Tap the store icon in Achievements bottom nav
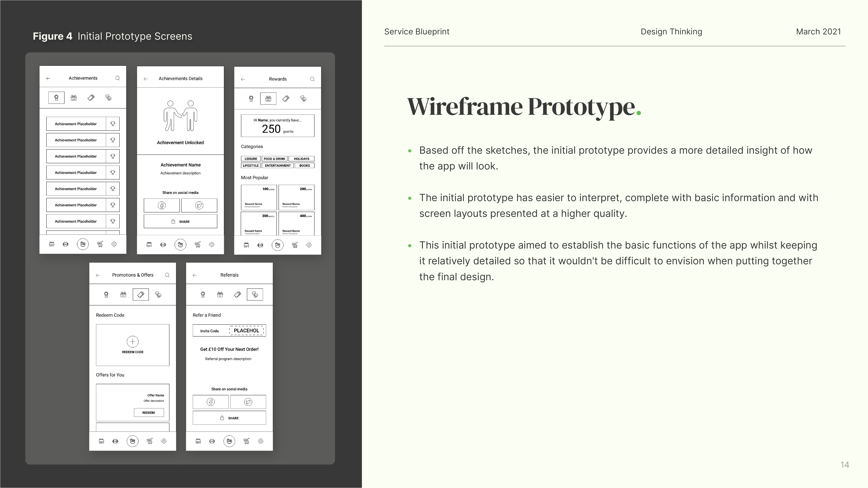This screenshot has height=488, width=868. [52, 244]
